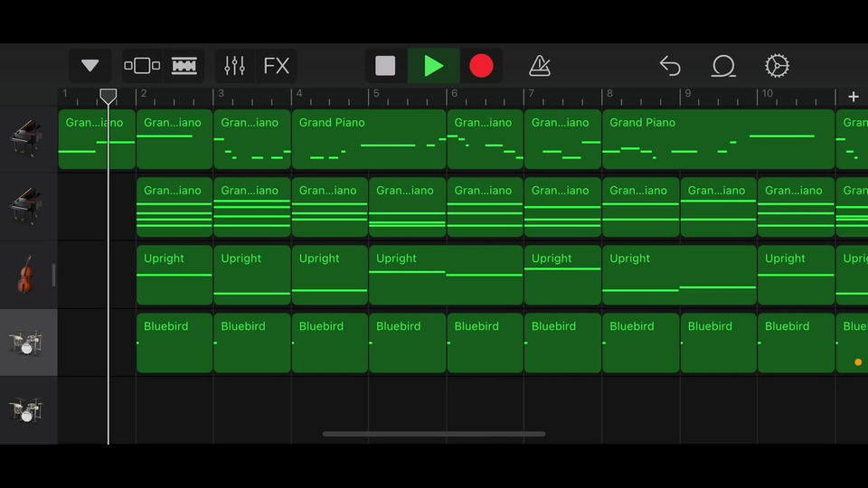868x488 pixels.
Task: Select first track Gran...iano region at bar 6
Action: 485,139
